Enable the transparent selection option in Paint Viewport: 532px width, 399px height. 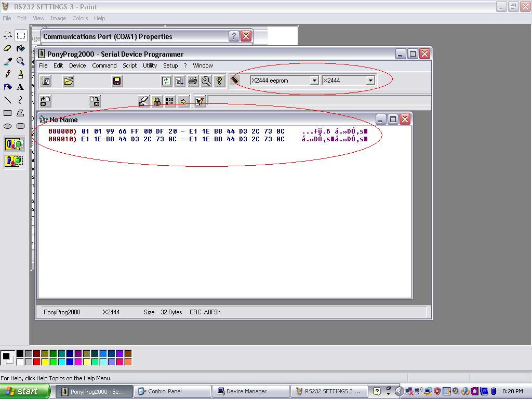[14, 161]
